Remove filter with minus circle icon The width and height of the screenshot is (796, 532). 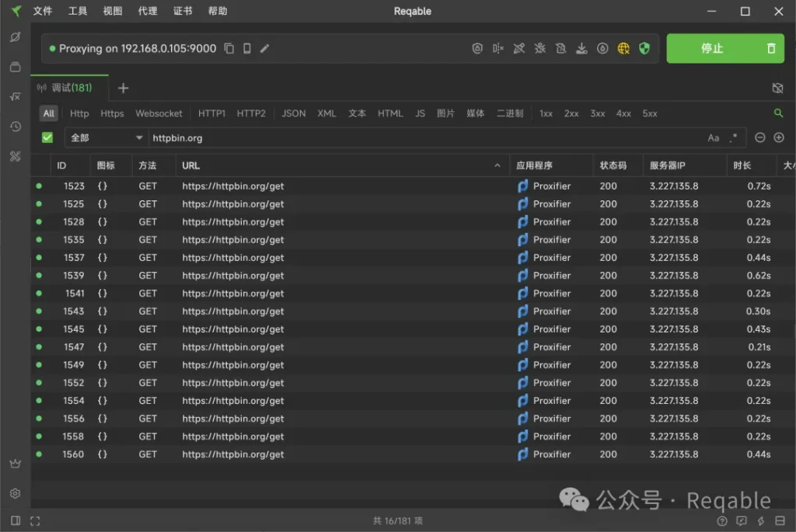click(x=759, y=137)
